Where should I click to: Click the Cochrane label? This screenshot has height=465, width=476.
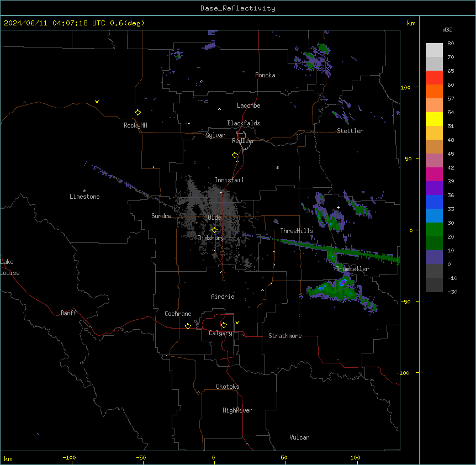click(x=178, y=314)
